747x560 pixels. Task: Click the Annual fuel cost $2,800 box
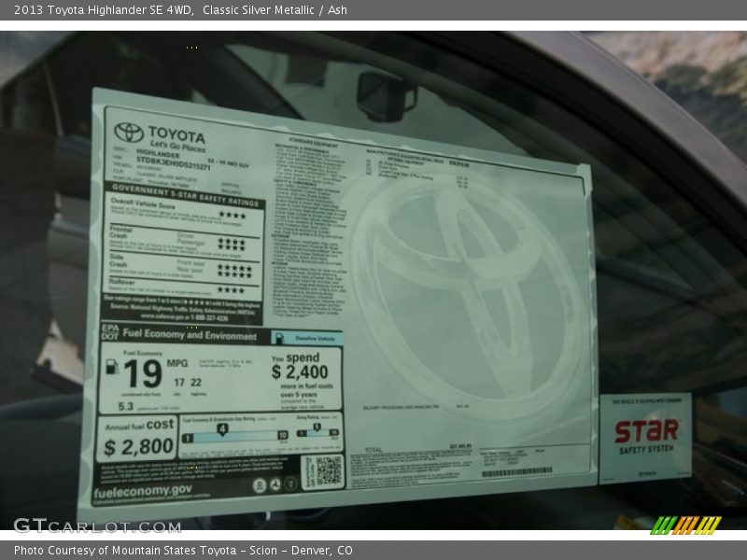click(x=136, y=439)
